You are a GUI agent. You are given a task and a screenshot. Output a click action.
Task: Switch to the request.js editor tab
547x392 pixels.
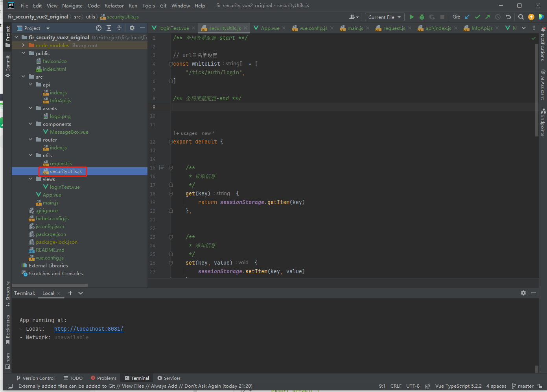(x=394, y=28)
